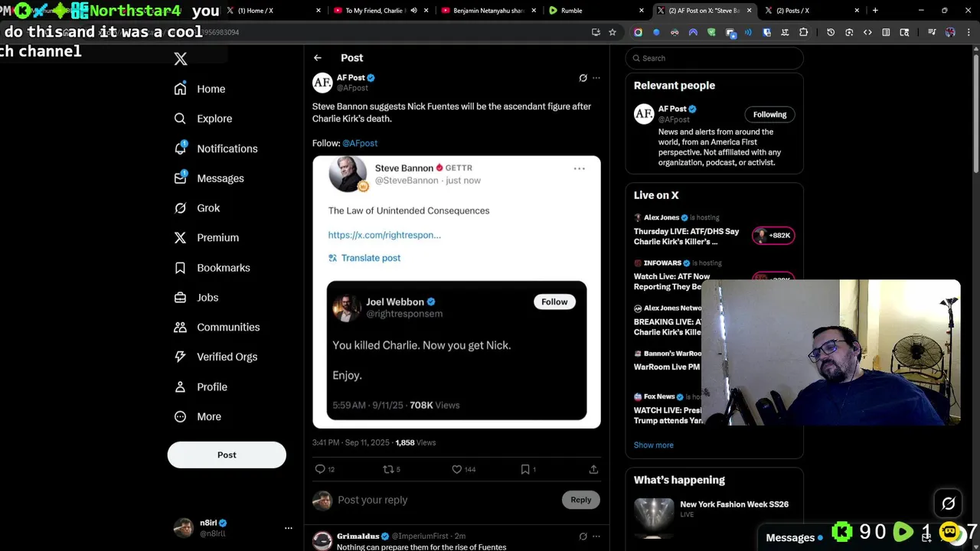The height and width of the screenshot is (551, 980).
Task: Click the code brackets toolbar icon
Action: tap(867, 32)
